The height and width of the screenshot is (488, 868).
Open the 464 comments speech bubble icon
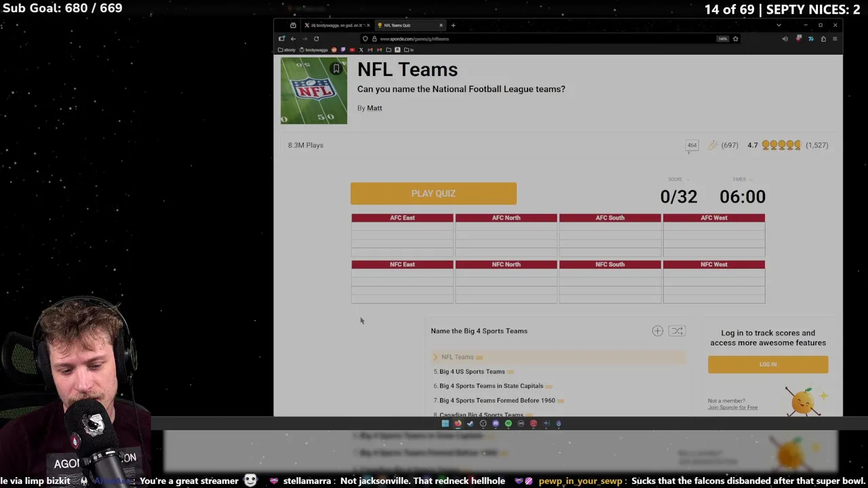coord(692,145)
